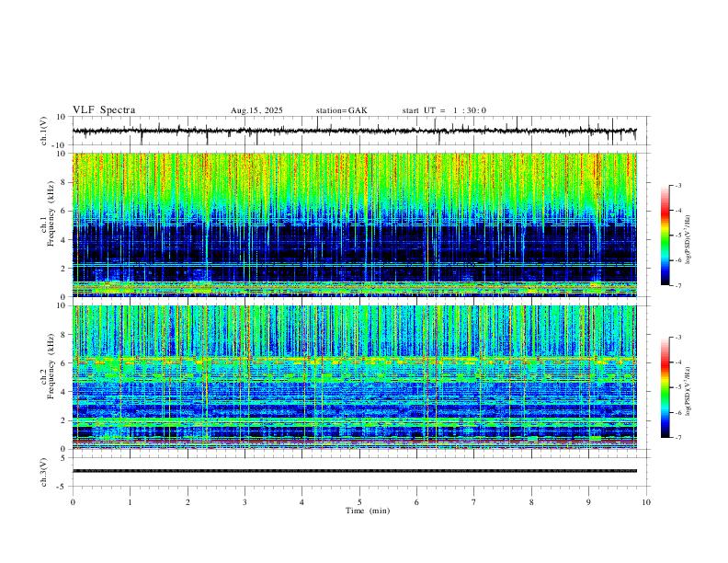Click the "6" kHz tick on ch.2 frequency axis
Viewport: 728px width, 563px height.
(64, 362)
